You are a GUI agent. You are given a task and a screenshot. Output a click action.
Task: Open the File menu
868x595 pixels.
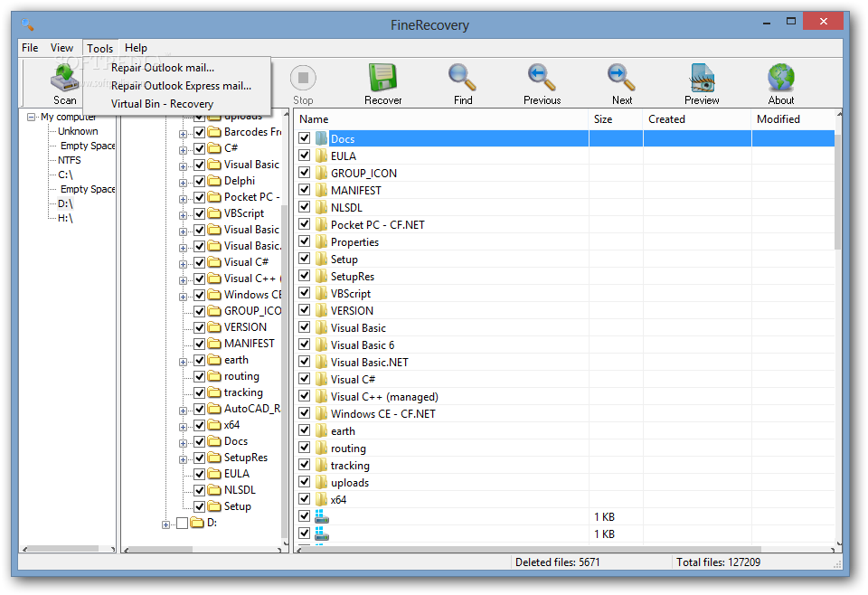click(30, 48)
